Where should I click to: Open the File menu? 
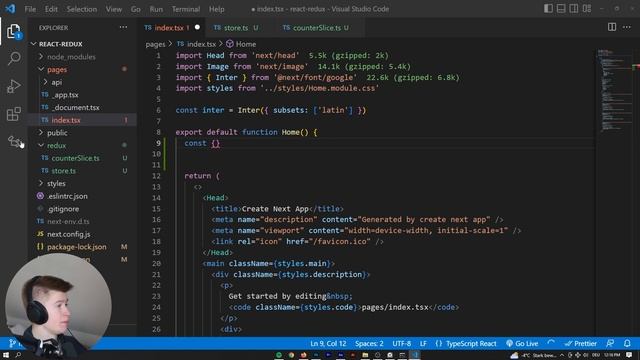[x=30, y=9]
